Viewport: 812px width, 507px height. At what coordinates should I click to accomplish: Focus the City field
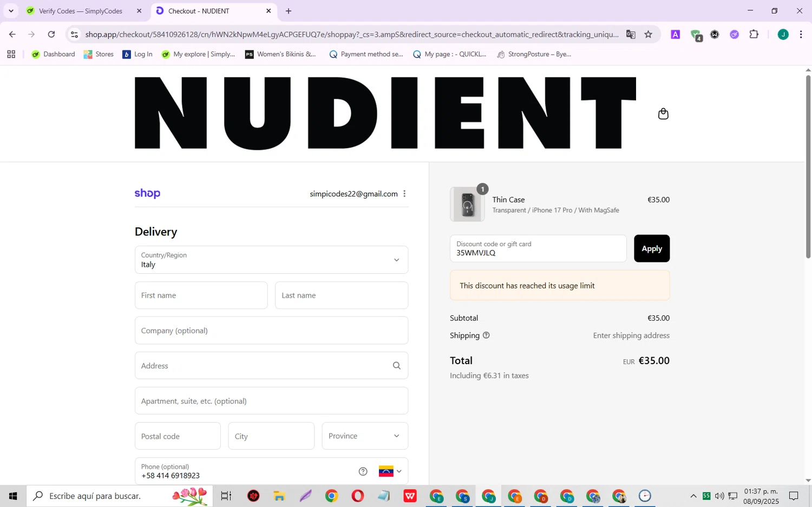click(271, 436)
